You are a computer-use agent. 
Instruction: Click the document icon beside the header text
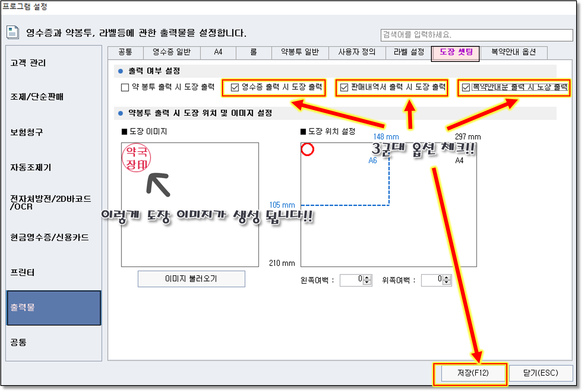pos(13,33)
